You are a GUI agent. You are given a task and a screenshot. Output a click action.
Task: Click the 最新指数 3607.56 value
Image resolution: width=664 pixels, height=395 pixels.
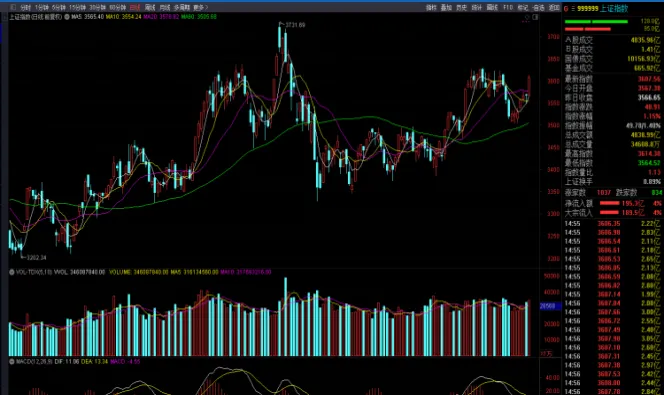pyautogui.click(x=649, y=79)
